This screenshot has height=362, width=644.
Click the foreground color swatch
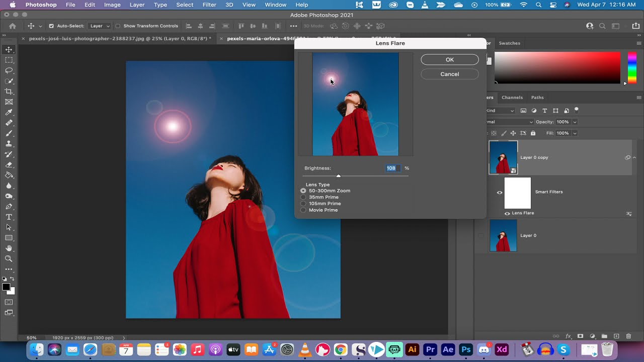point(6,287)
